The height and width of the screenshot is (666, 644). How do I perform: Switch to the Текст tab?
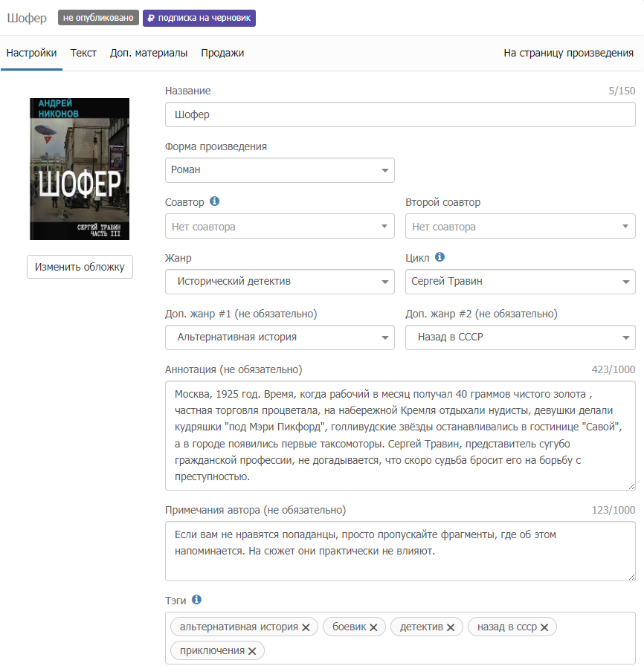[x=83, y=53]
